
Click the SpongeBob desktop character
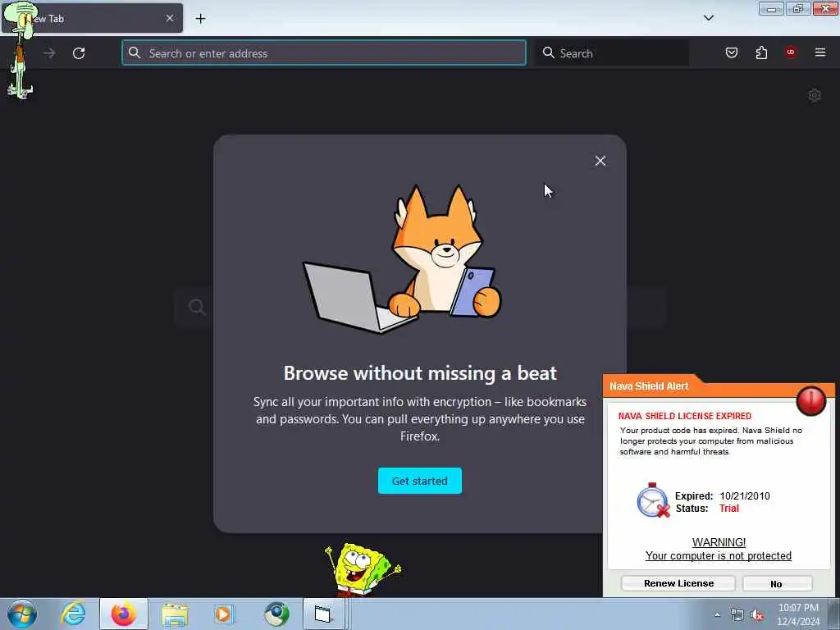click(x=363, y=570)
